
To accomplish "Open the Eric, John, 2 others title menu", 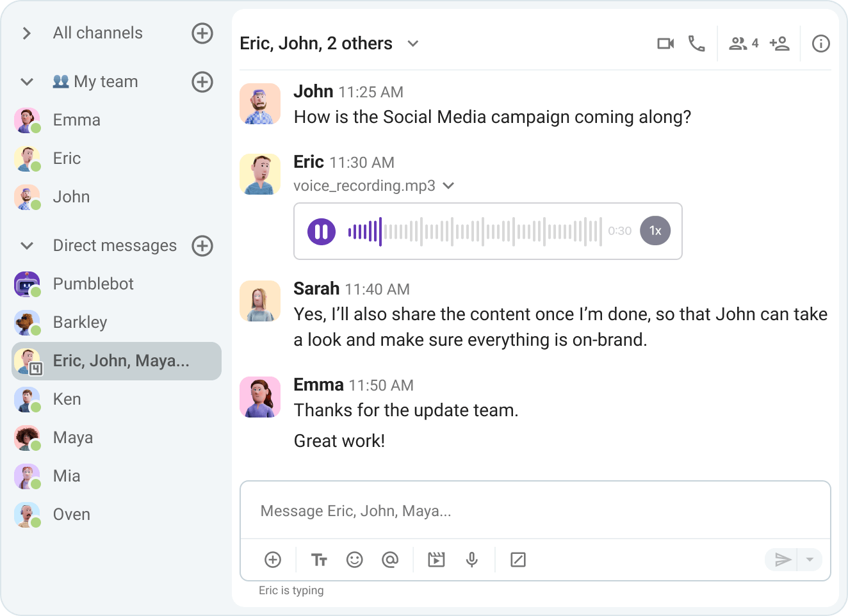I will click(413, 44).
